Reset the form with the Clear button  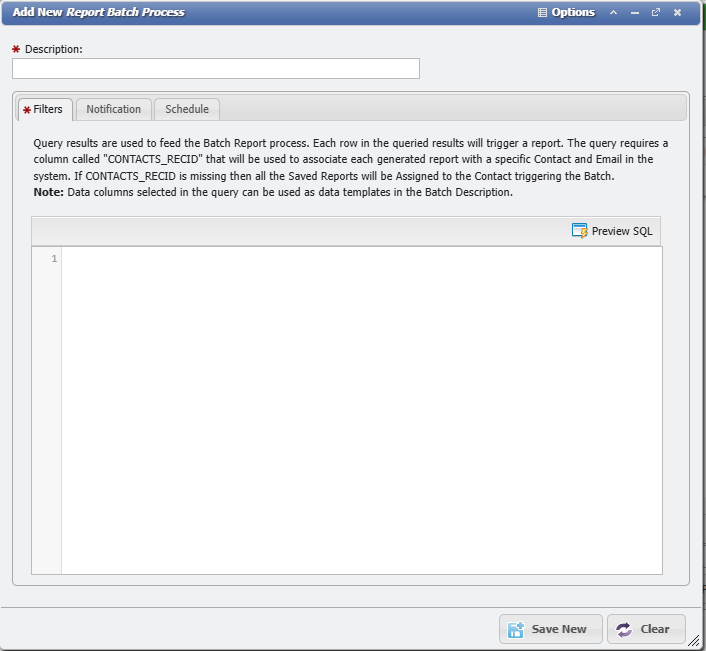click(x=645, y=629)
